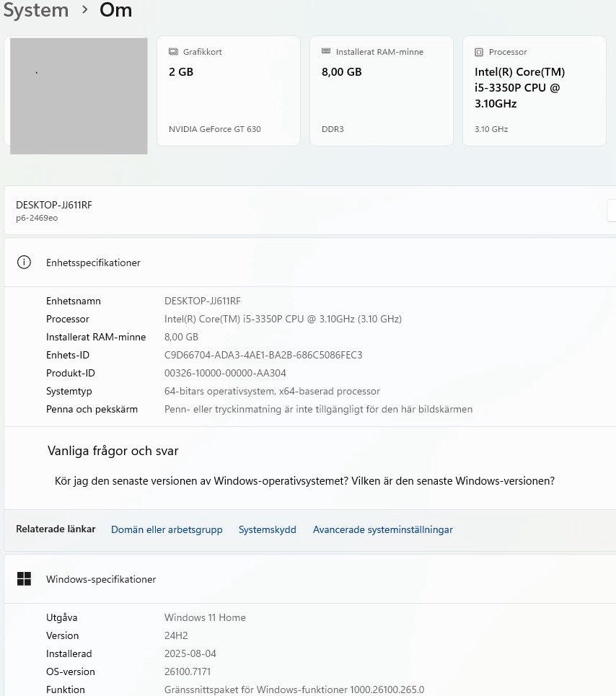This screenshot has height=696, width=616.
Task: Open Avancerade systeminställningar link
Action: pos(382,529)
